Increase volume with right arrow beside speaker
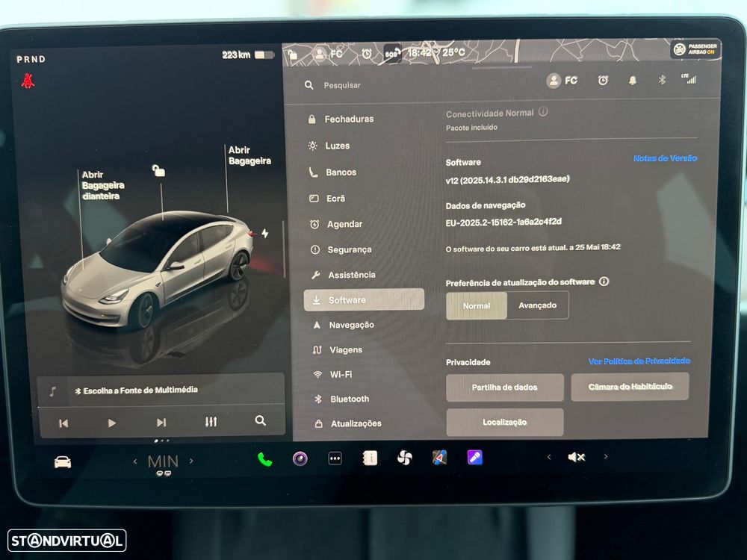 pyautogui.click(x=606, y=456)
